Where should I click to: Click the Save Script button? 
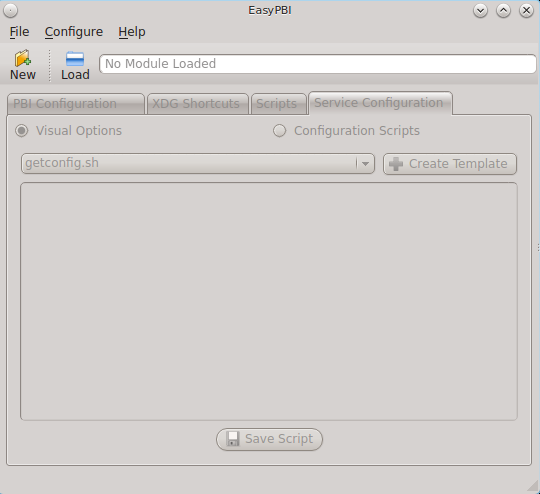(269, 439)
